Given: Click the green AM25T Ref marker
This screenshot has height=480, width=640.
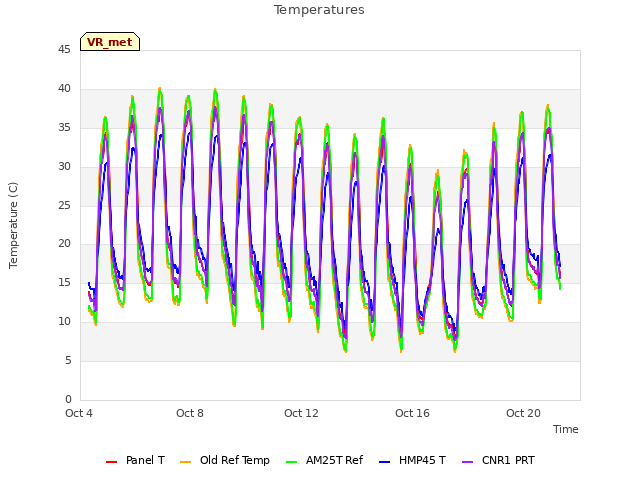Looking at the screenshot, I should point(291,462).
